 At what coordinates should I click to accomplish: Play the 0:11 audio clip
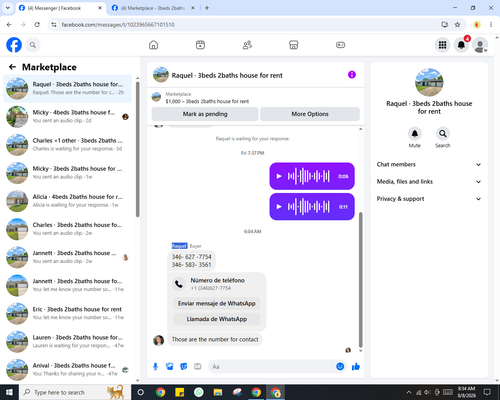pyautogui.click(x=279, y=207)
